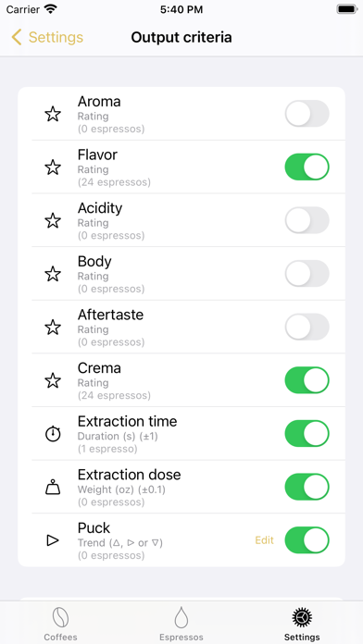Viewport: 363px width, 644px height.
Task: Click the star icon beside Crema
Action: [x=53, y=380]
